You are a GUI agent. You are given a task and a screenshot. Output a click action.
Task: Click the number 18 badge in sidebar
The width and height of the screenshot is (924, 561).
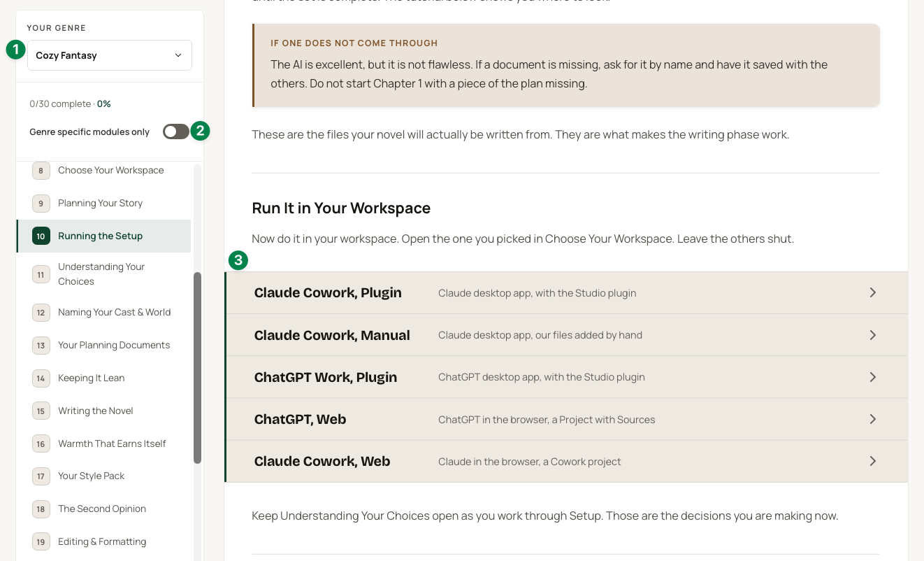click(x=41, y=509)
